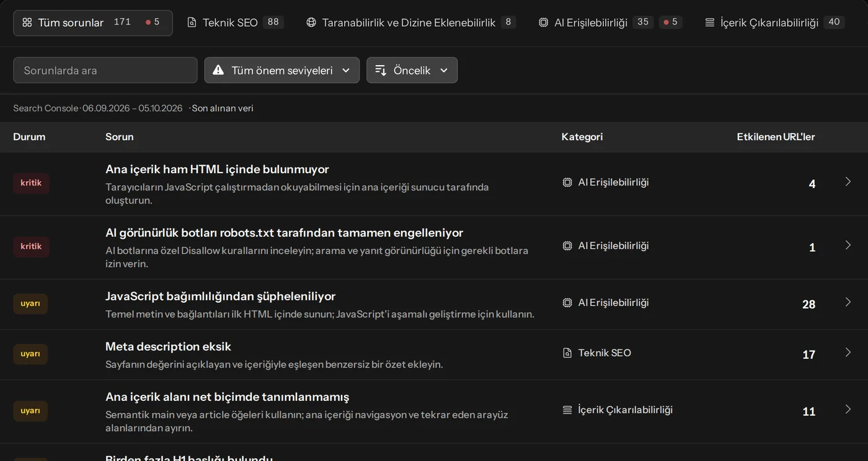
Task: Click the sort icon beside Öncelik
Action: pos(381,70)
